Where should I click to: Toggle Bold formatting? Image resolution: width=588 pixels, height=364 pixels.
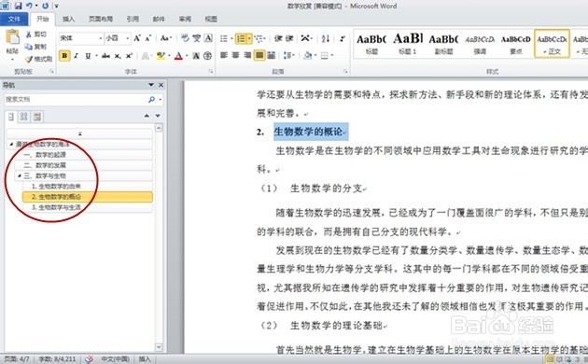pyautogui.click(x=64, y=56)
